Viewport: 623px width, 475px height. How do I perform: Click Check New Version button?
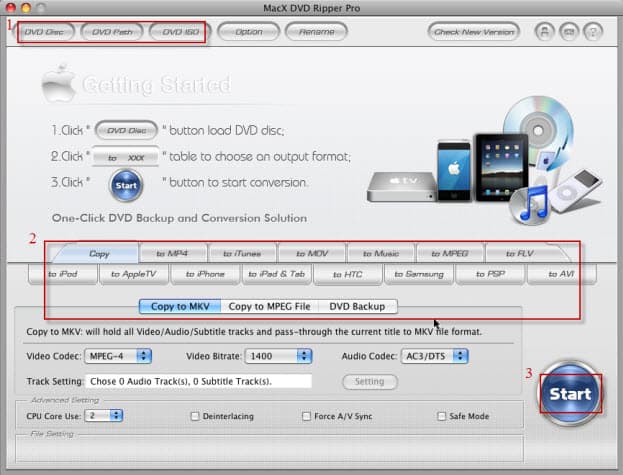pos(474,32)
